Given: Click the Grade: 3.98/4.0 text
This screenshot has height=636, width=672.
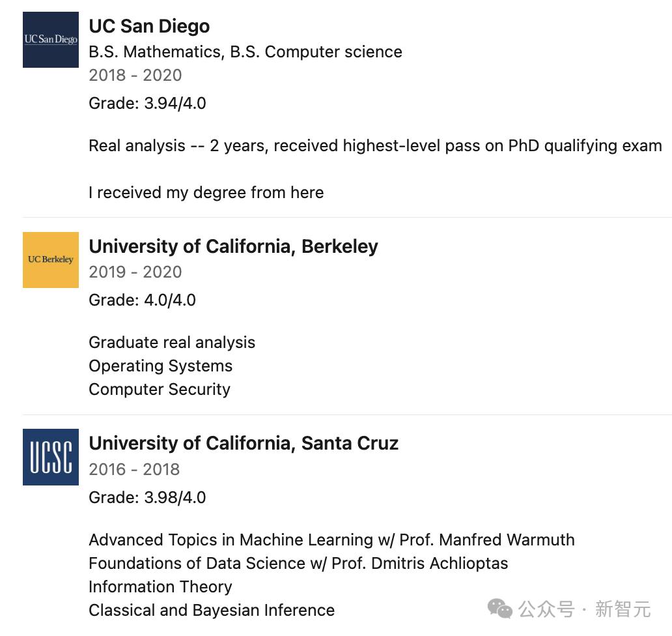Looking at the screenshot, I should point(147,497).
